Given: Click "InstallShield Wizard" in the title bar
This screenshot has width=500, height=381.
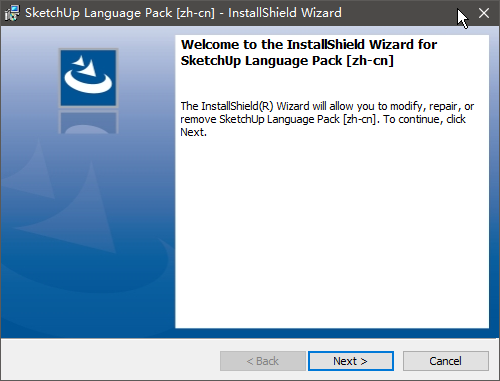Looking at the screenshot, I should pos(285,13).
